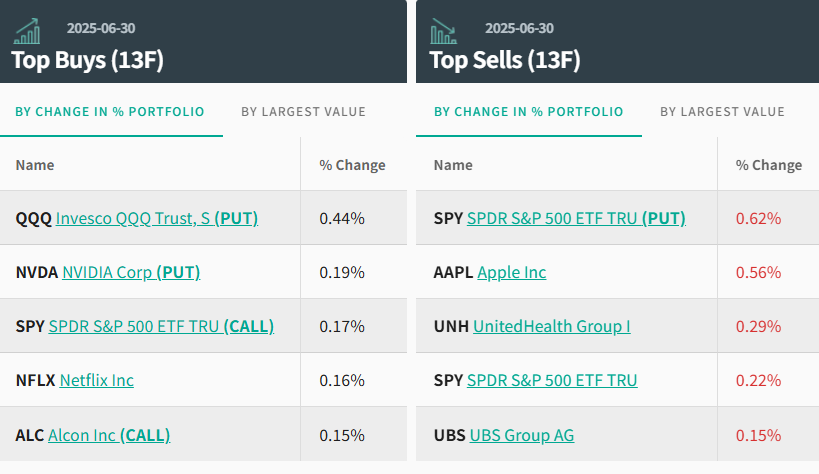
Task: Select Top Sells 'By Change in % Portfolio' tab
Action: point(528,112)
